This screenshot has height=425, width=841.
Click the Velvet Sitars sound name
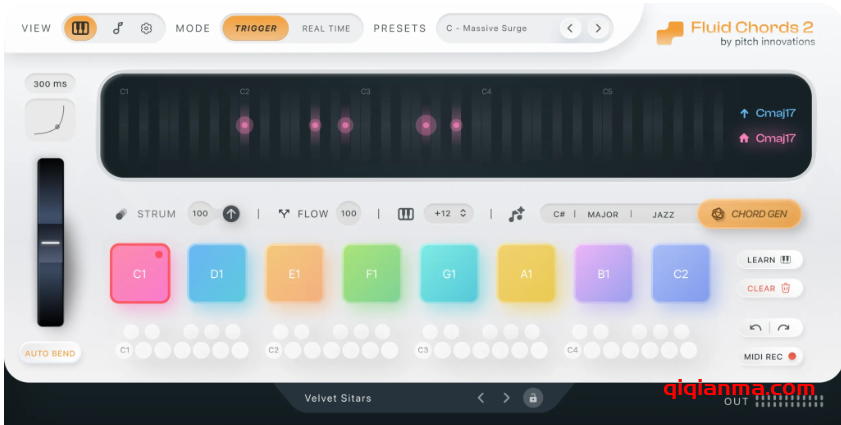click(x=338, y=398)
